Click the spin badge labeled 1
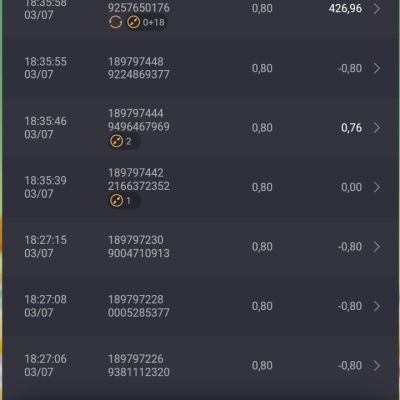The width and height of the screenshot is (400, 400). (x=124, y=201)
